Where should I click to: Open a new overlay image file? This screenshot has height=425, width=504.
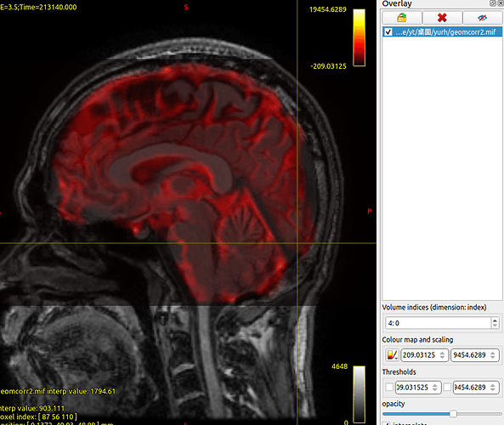[402, 17]
